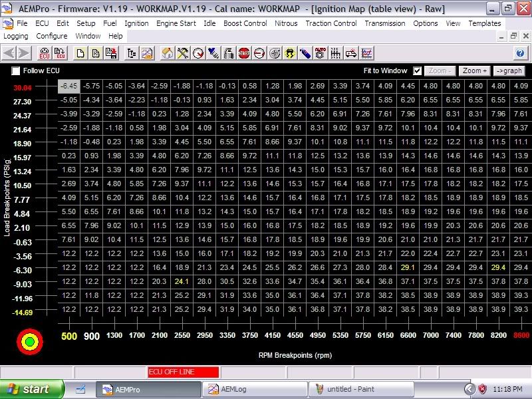The height and width of the screenshot is (399, 532).
Task: Click the AEMPro taskbar button
Action: pos(148,389)
